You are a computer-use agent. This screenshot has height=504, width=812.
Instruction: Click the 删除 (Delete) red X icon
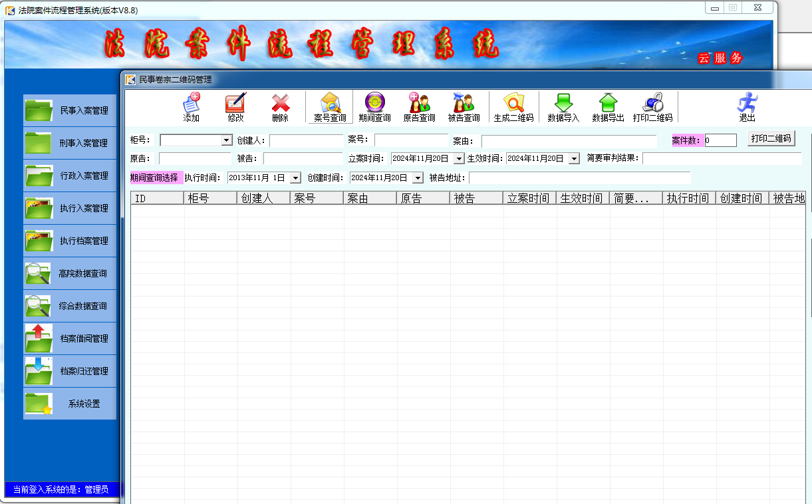pyautogui.click(x=280, y=106)
